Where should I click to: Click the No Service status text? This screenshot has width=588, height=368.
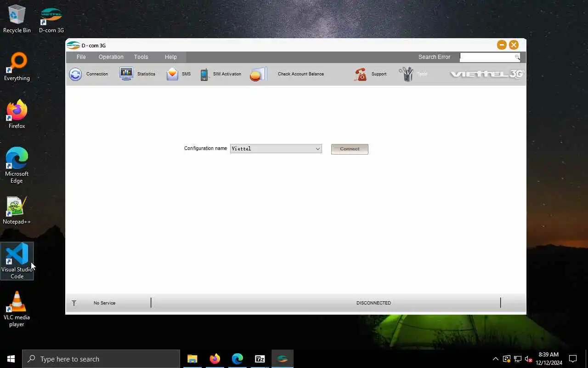coord(104,303)
